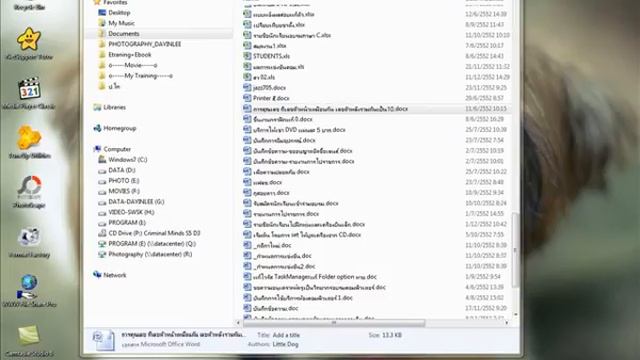Select MOVIES (F:) drive

pos(124,191)
